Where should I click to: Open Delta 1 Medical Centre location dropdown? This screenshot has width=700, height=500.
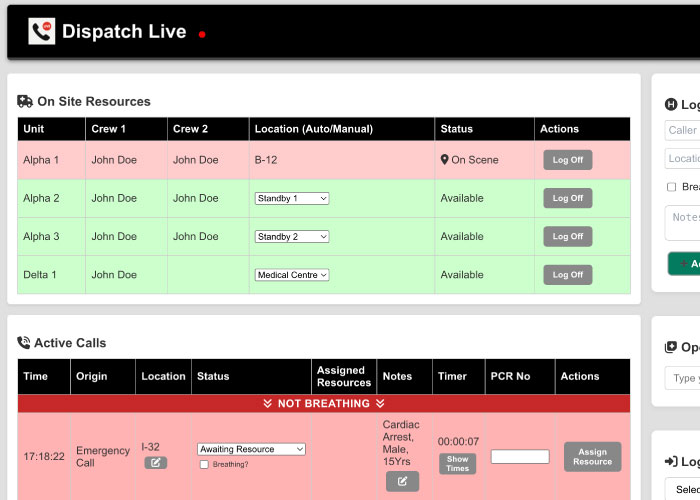292,275
